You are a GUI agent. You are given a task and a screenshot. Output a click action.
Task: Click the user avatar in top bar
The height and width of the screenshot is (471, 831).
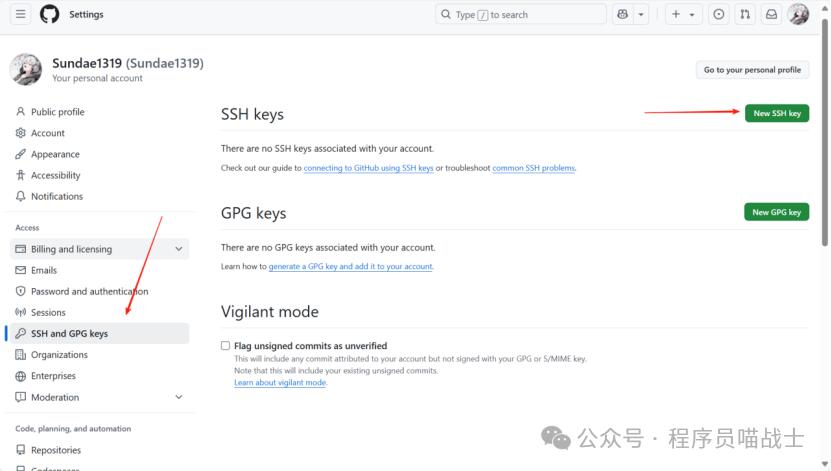coord(798,15)
